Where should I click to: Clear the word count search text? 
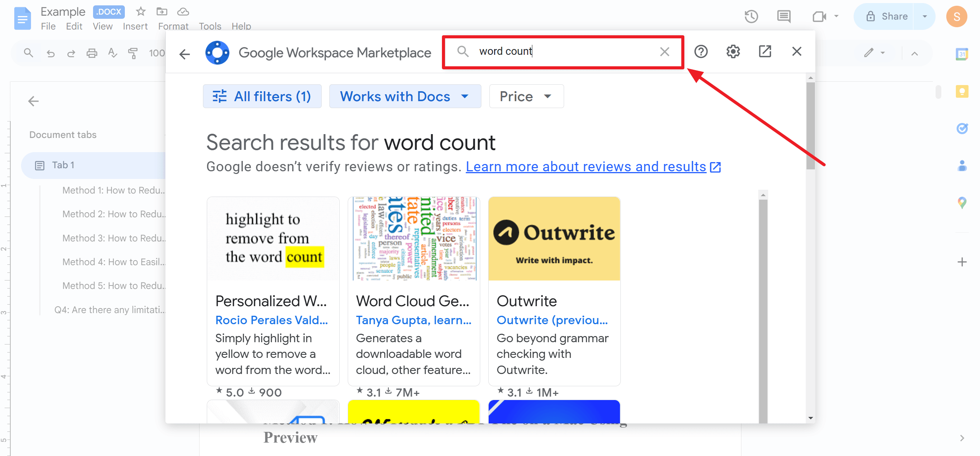click(664, 52)
